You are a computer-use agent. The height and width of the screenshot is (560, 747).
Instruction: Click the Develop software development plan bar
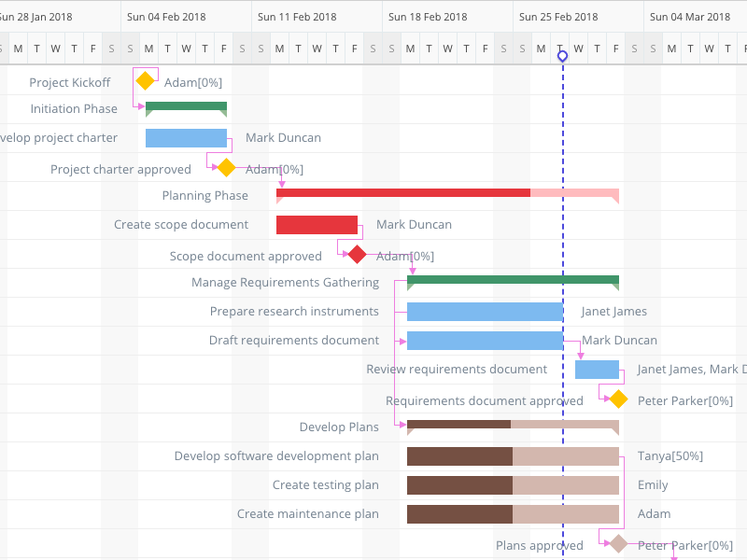pos(513,456)
